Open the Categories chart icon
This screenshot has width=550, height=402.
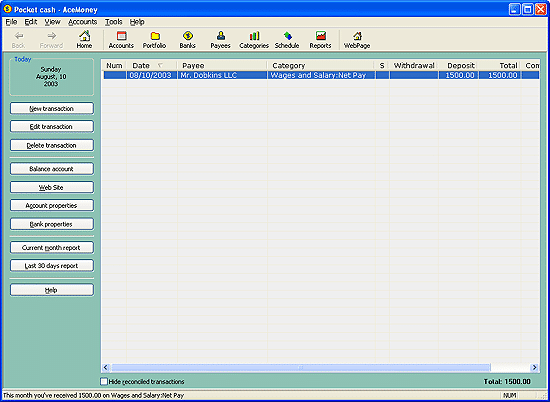pos(254,36)
